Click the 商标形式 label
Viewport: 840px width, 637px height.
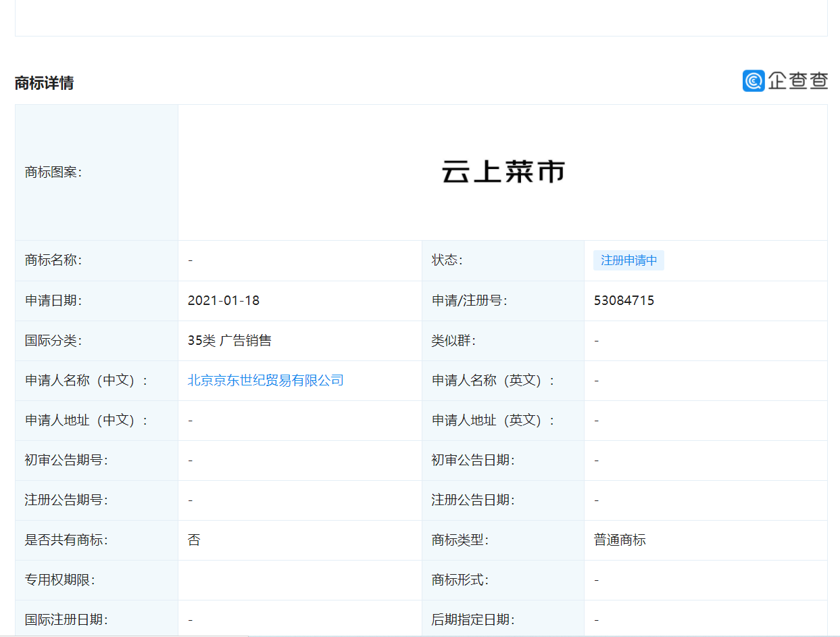460,580
